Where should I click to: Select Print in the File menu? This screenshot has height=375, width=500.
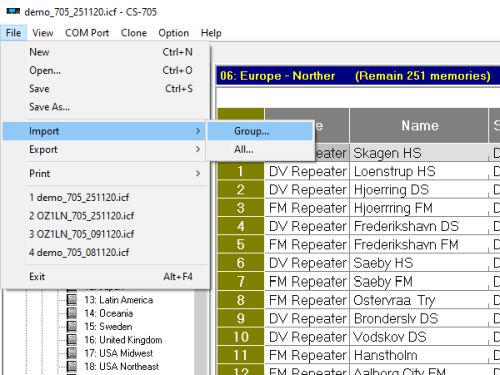(106, 173)
